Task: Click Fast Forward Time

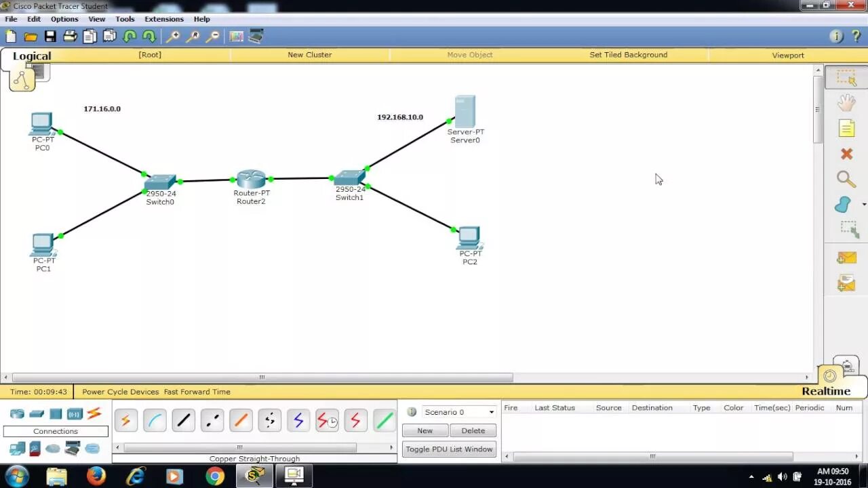Action: tap(197, 392)
